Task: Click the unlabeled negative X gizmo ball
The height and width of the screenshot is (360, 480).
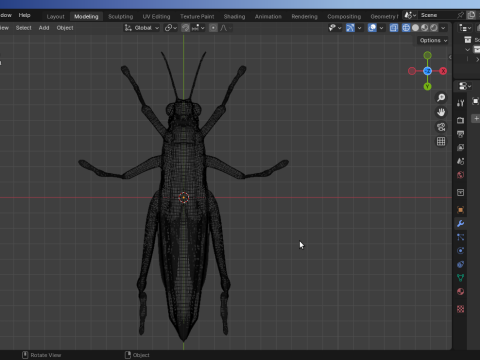Action: pyautogui.click(x=412, y=71)
